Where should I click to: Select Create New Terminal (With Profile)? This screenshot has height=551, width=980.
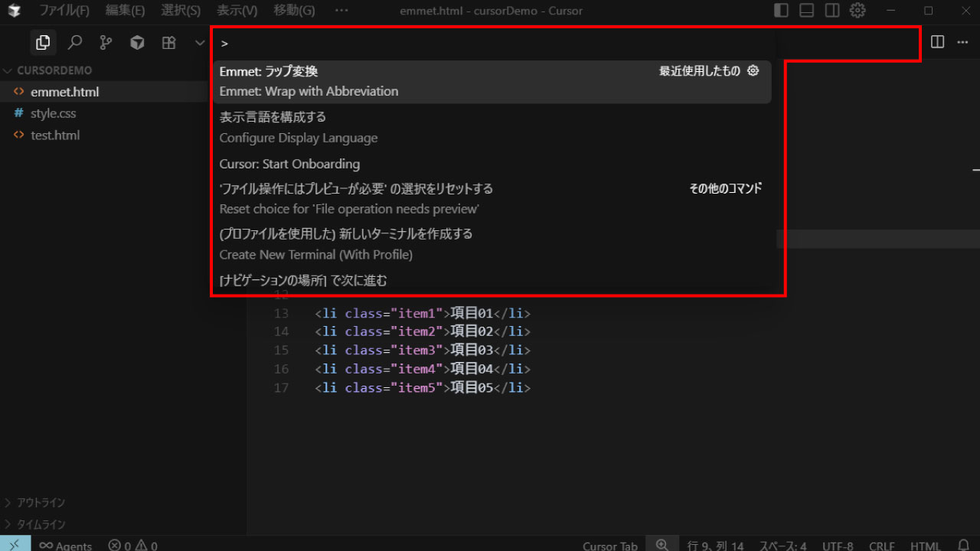[492, 244]
